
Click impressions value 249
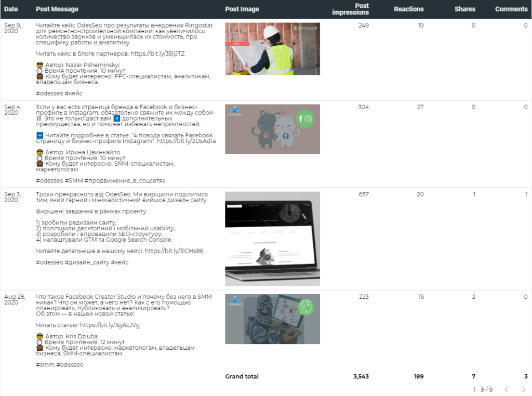coord(363,25)
